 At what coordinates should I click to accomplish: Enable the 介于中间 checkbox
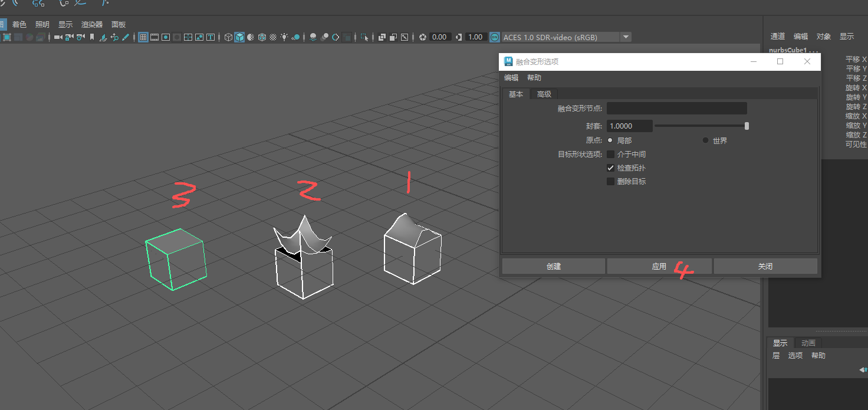pos(611,155)
